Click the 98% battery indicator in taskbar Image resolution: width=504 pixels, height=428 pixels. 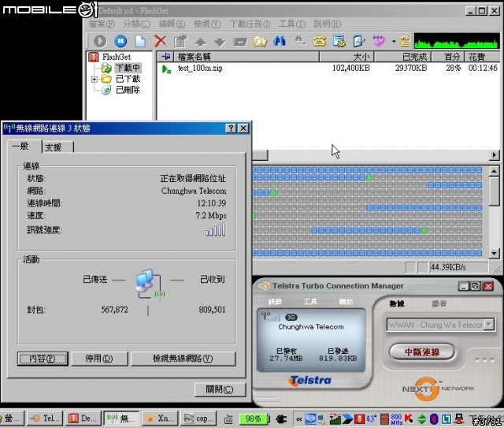pos(254,419)
